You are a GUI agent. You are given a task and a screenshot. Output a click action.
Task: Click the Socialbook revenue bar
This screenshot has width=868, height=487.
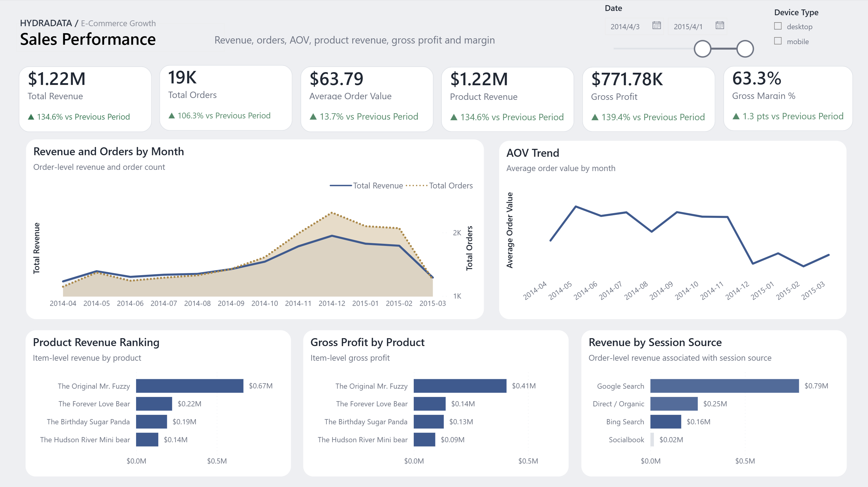click(652, 440)
